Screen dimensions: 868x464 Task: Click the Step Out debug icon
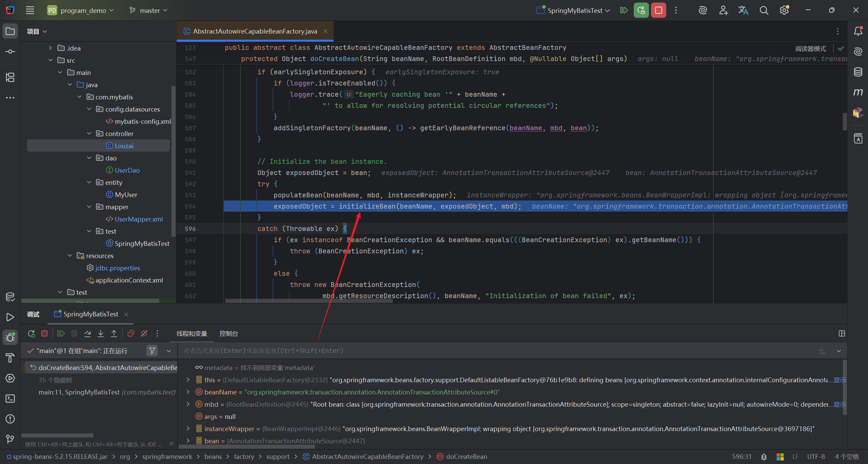pyautogui.click(x=114, y=333)
